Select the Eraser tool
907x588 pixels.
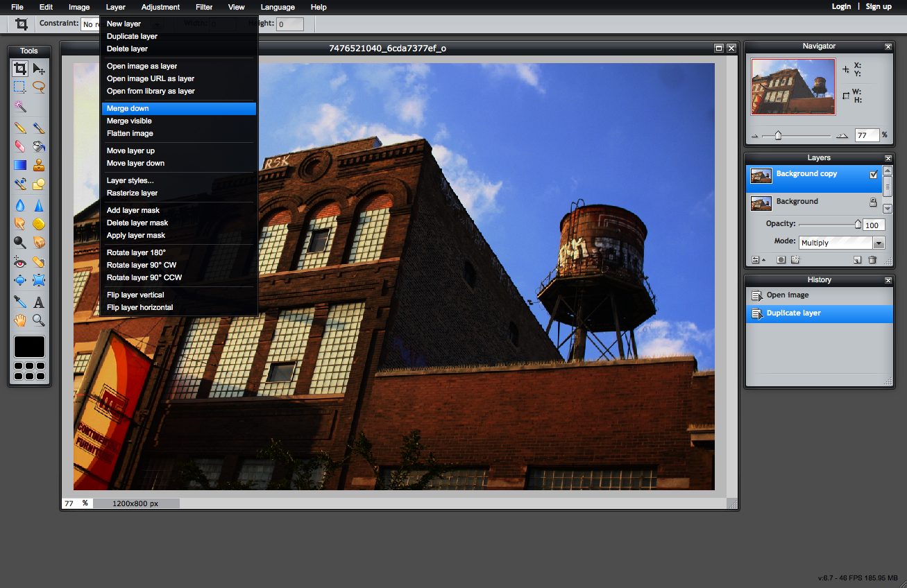(20, 146)
